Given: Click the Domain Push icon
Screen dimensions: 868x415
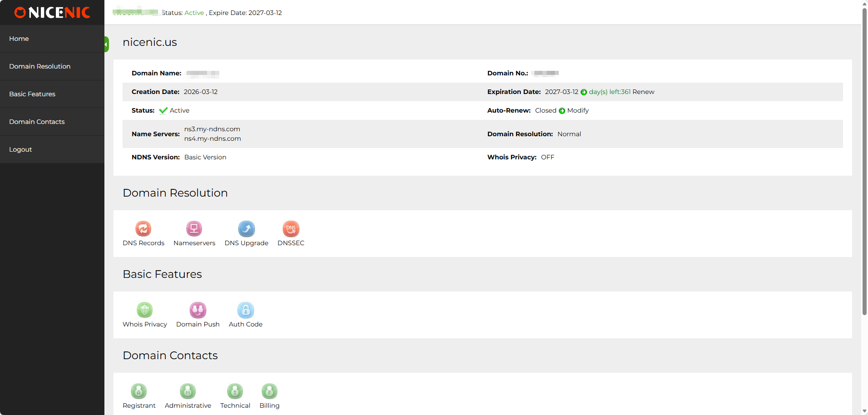Looking at the screenshot, I should tap(197, 310).
